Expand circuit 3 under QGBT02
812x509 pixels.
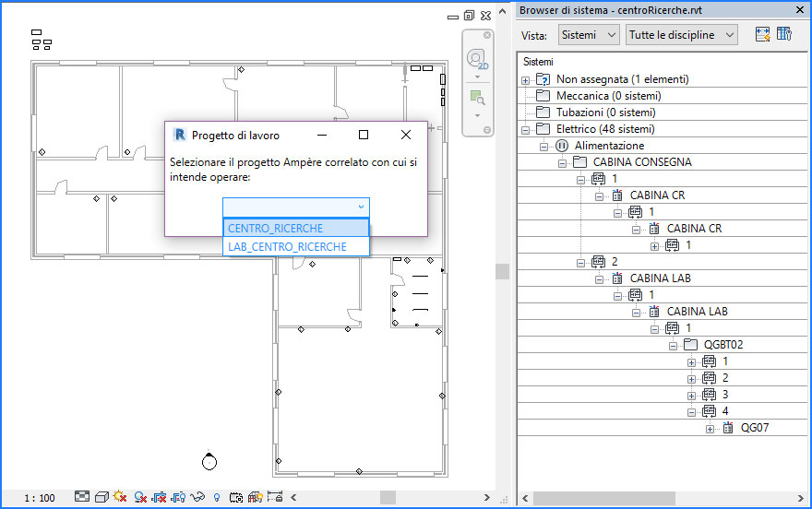[691, 396]
